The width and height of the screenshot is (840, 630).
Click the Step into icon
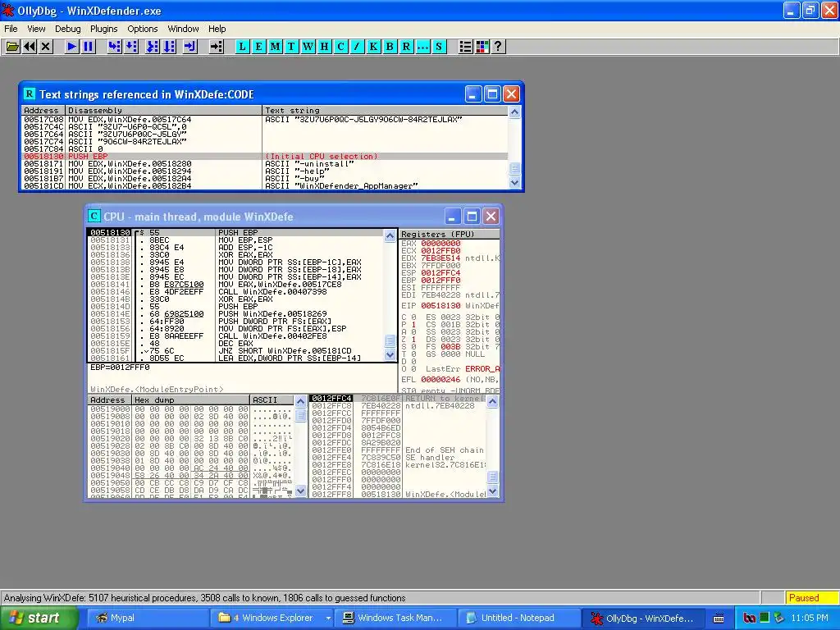tap(114, 47)
